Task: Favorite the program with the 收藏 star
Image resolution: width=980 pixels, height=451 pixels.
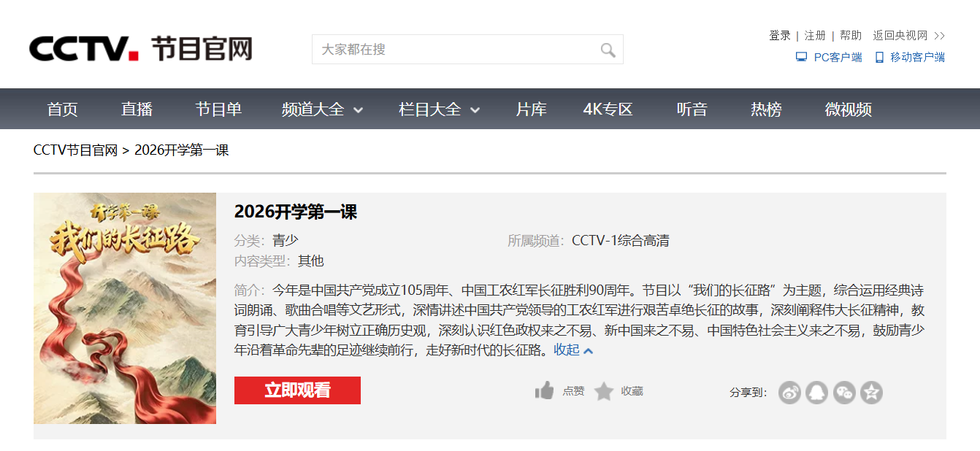Action: click(604, 392)
